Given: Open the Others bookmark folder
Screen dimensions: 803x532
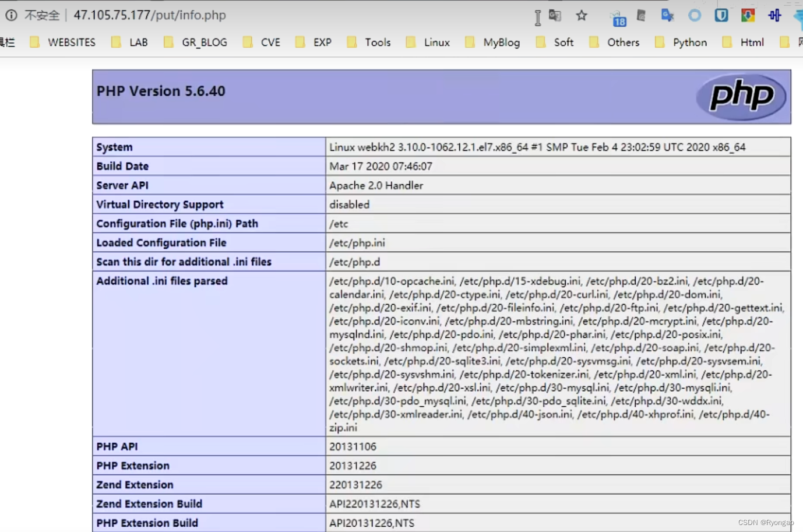Looking at the screenshot, I should [x=614, y=42].
